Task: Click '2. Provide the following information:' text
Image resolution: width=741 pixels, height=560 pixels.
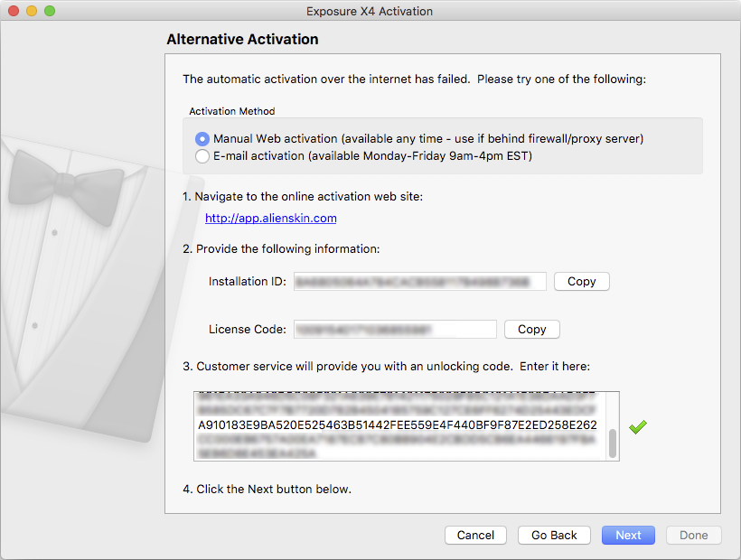Action: pos(281,248)
